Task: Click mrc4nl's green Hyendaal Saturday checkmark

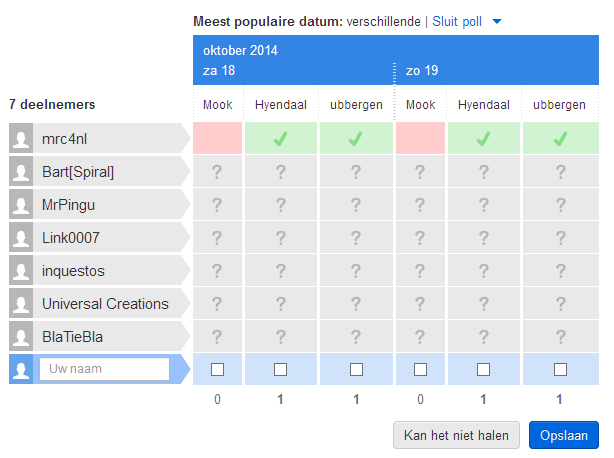Action: coord(281,139)
